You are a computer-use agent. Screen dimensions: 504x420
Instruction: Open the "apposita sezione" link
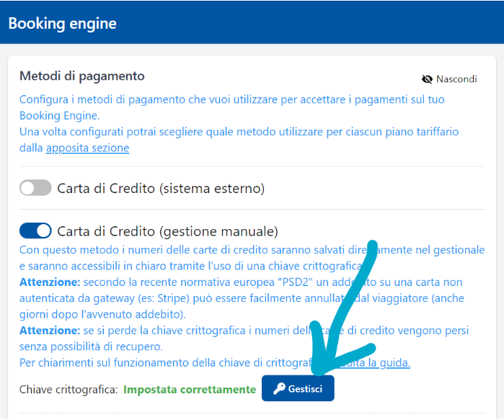coord(87,148)
